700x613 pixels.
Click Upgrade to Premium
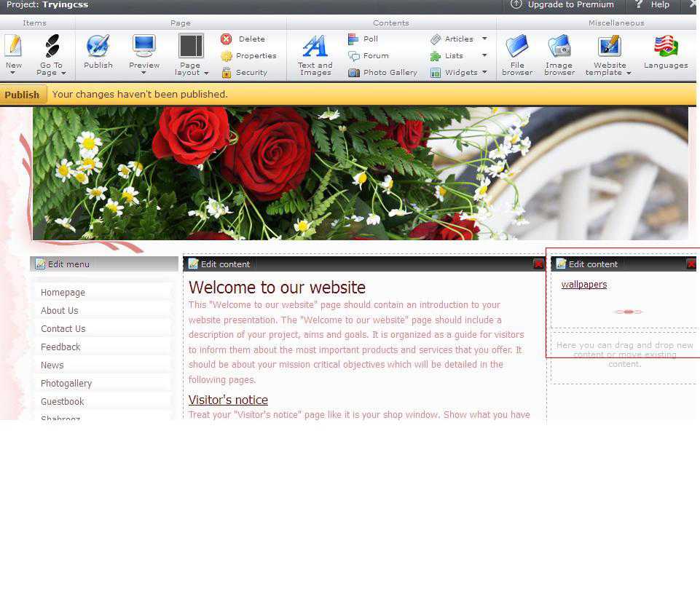click(562, 5)
